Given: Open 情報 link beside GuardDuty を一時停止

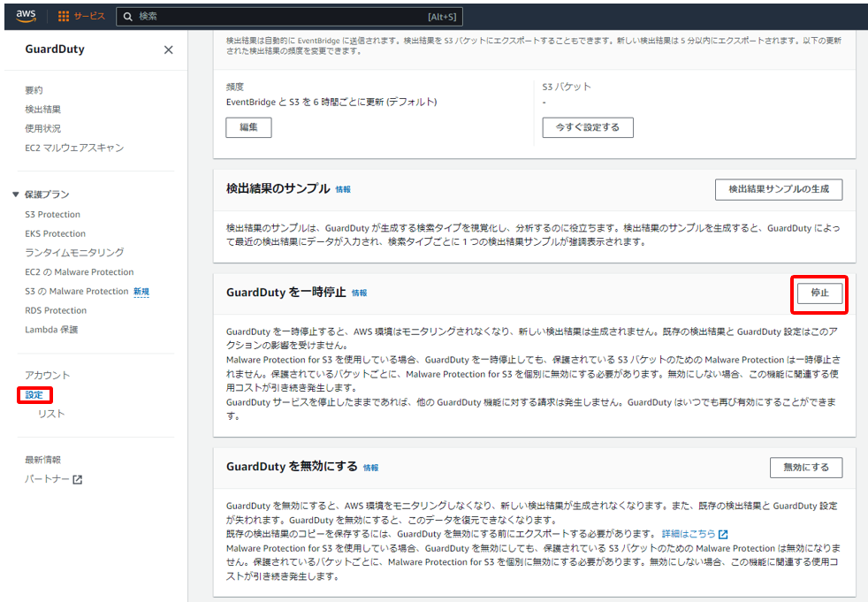Looking at the screenshot, I should tap(359, 293).
